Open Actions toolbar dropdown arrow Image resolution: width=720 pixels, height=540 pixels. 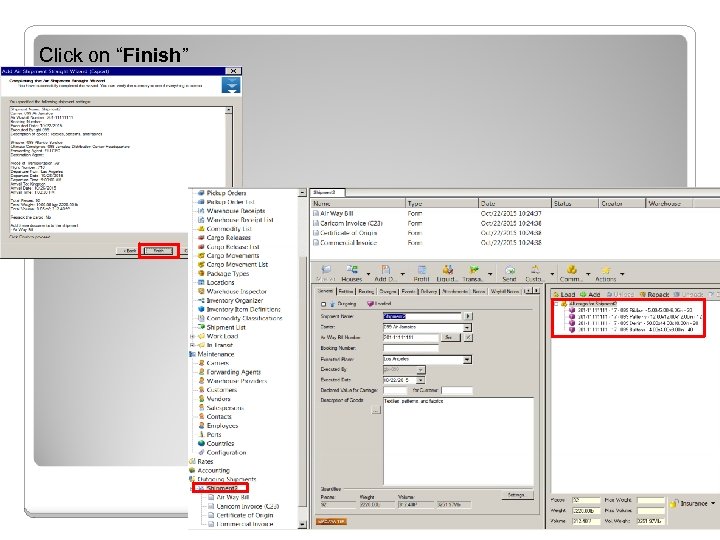622,274
